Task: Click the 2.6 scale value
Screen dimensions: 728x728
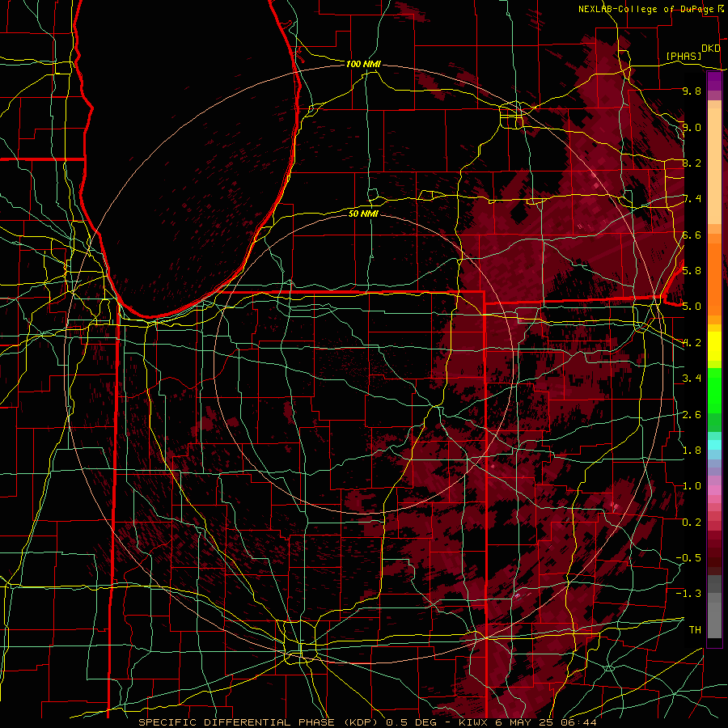Action: point(692,415)
